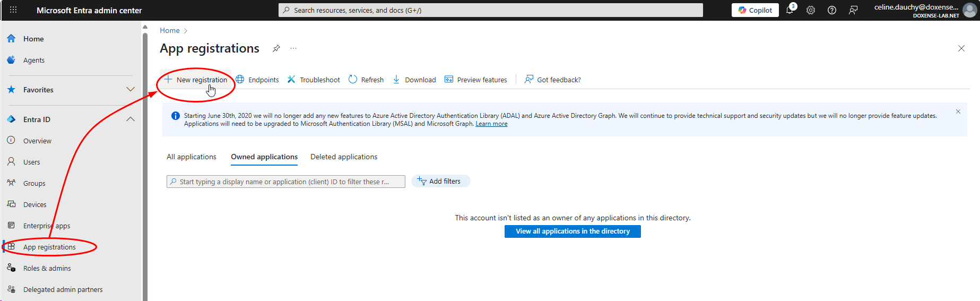Select Owned applications tab
Image resolution: width=980 pixels, height=301 pixels.
click(x=264, y=157)
